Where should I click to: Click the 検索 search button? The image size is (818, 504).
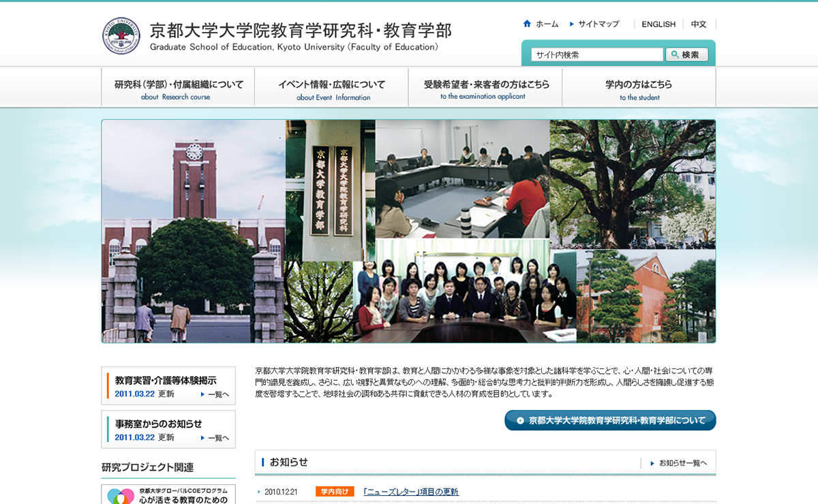click(686, 54)
